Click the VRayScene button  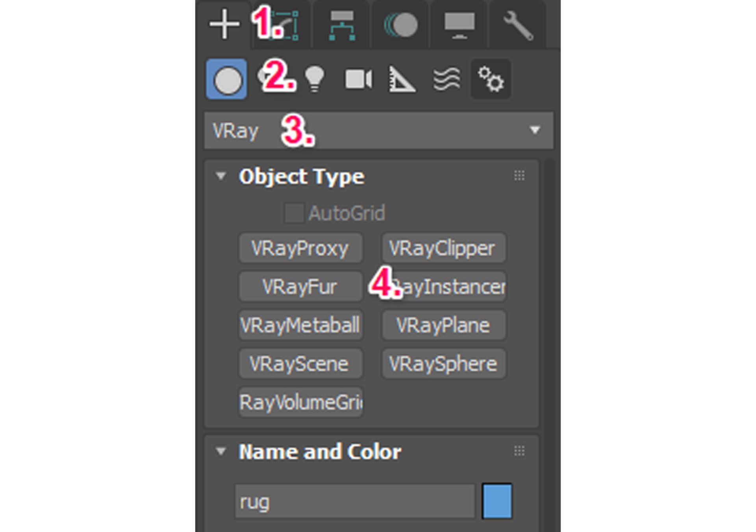coord(300,364)
